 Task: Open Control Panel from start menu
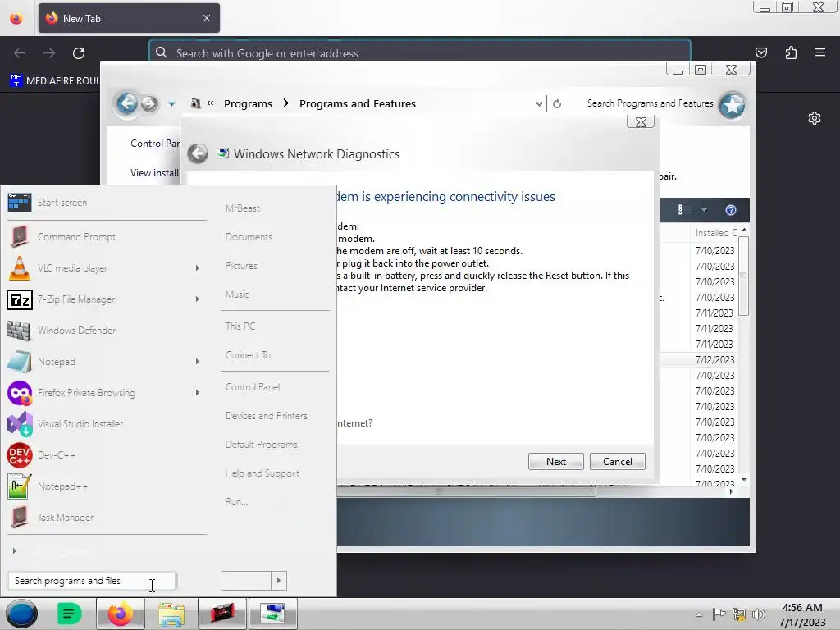(253, 387)
